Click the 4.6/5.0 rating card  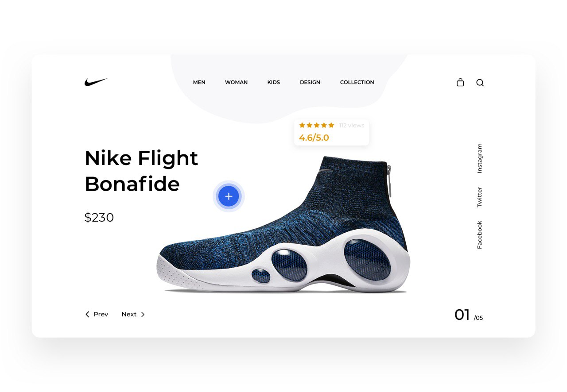(331, 132)
